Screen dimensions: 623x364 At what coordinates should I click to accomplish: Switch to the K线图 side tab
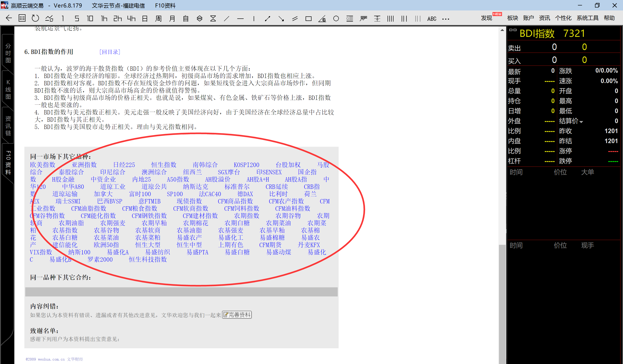(8, 89)
